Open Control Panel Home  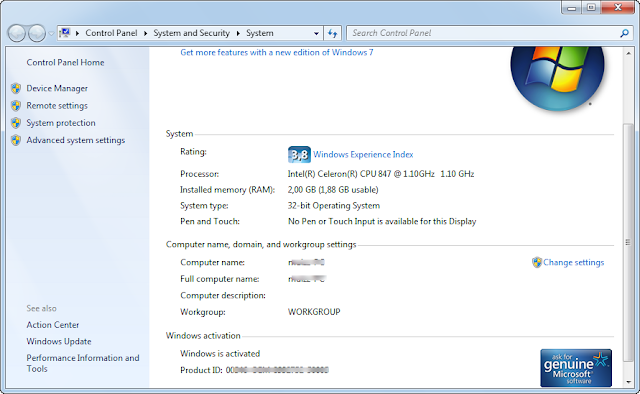pyautogui.click(x=65, y=62)
